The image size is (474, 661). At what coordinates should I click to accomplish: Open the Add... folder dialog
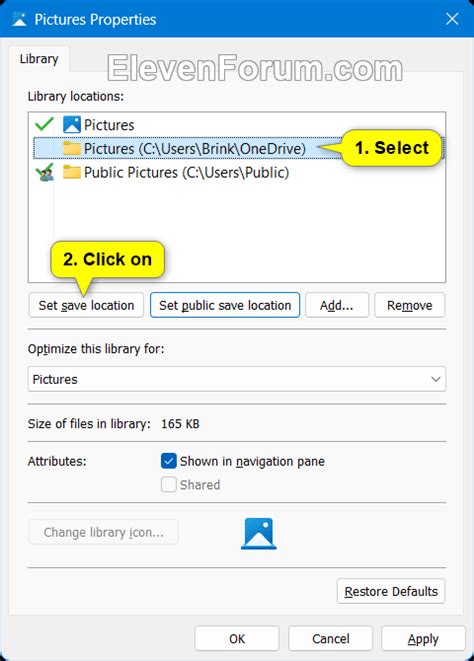point(337,305)
